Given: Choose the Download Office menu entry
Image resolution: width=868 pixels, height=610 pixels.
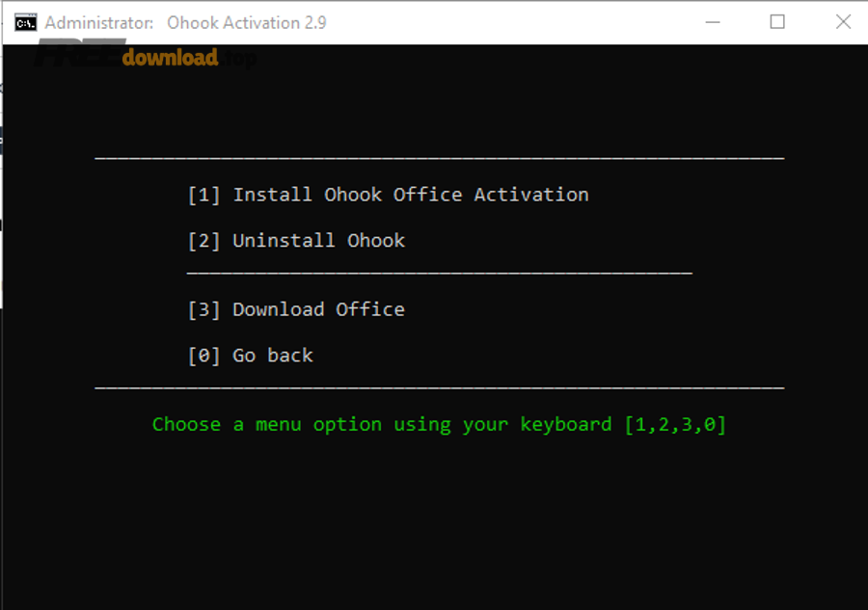Looking at the screenshot, I should click(x=296, y=309).
